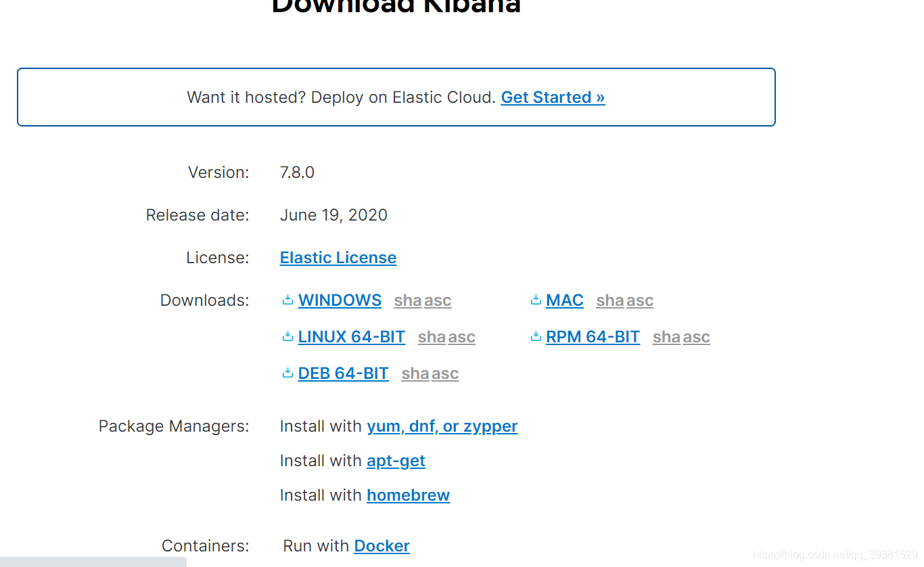Screen dimensions: 924x567
Task: Open asc signature for RPM 64-BIT
Action: coord(696,337)
